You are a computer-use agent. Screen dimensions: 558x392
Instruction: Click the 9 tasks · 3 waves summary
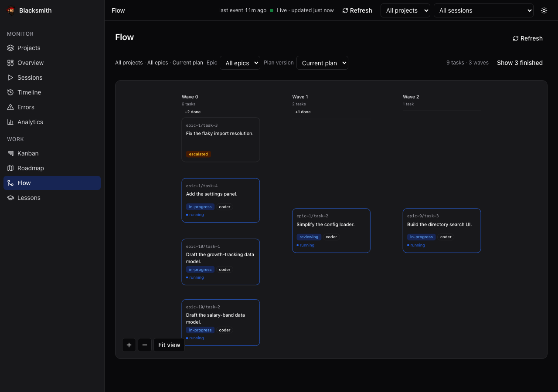click(467, 63)
